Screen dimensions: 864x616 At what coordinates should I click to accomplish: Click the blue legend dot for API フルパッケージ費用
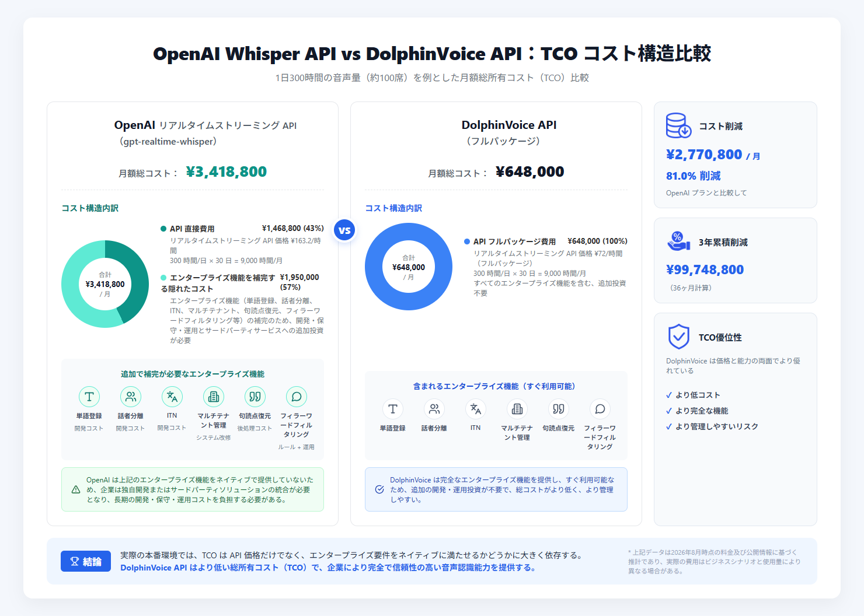point(467,242)
